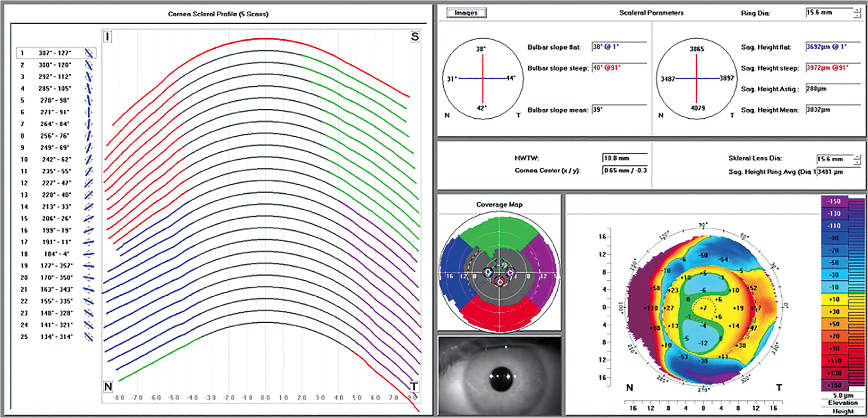Click the +10 yellow swatch in elevation legend
The height and width of the screenshot is (418, 868).
834,299
